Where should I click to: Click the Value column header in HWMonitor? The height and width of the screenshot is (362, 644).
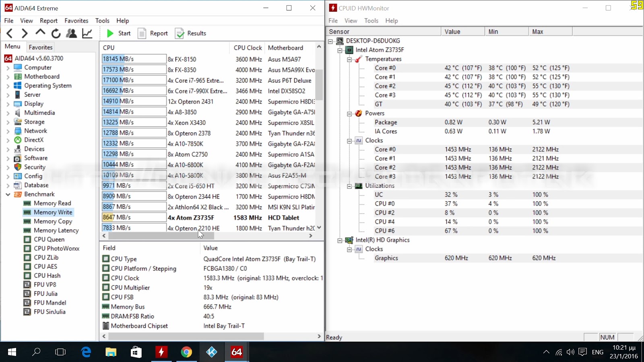click(x=463, y=31)
